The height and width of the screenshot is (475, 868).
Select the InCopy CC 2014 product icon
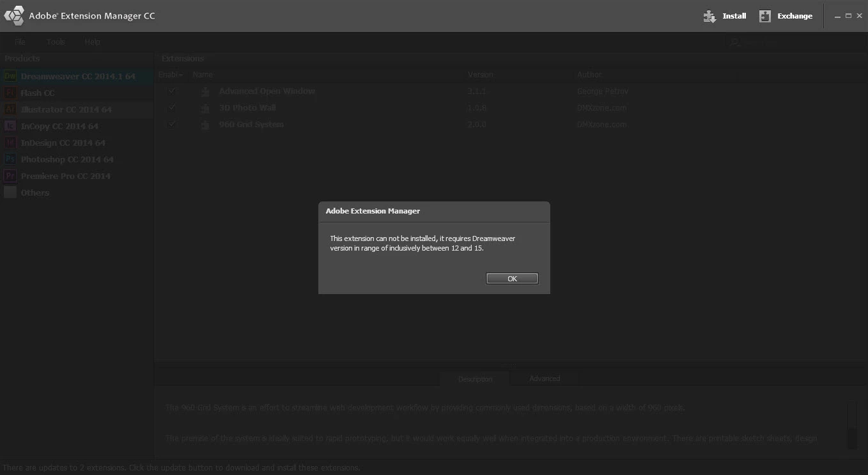(10, 126)
